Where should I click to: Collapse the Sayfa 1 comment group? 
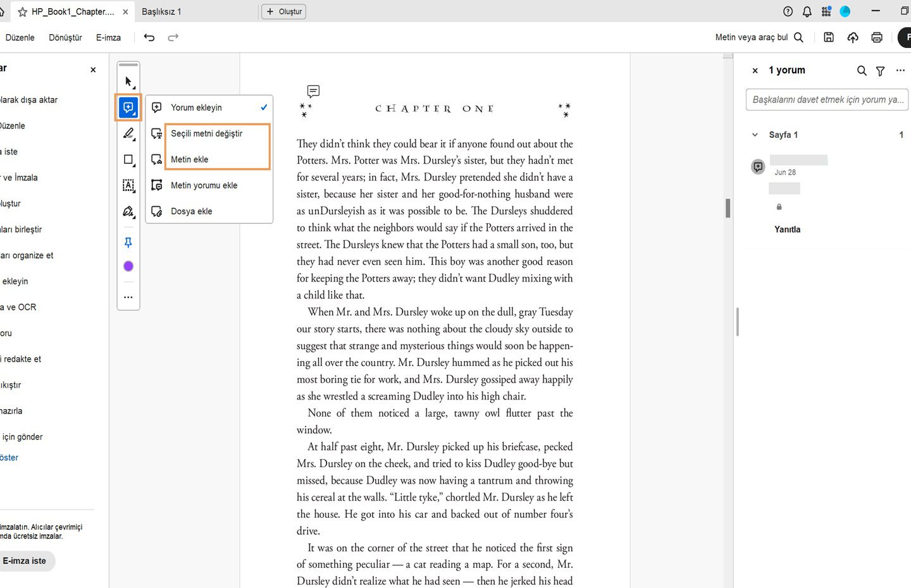(x=755, y=135)
